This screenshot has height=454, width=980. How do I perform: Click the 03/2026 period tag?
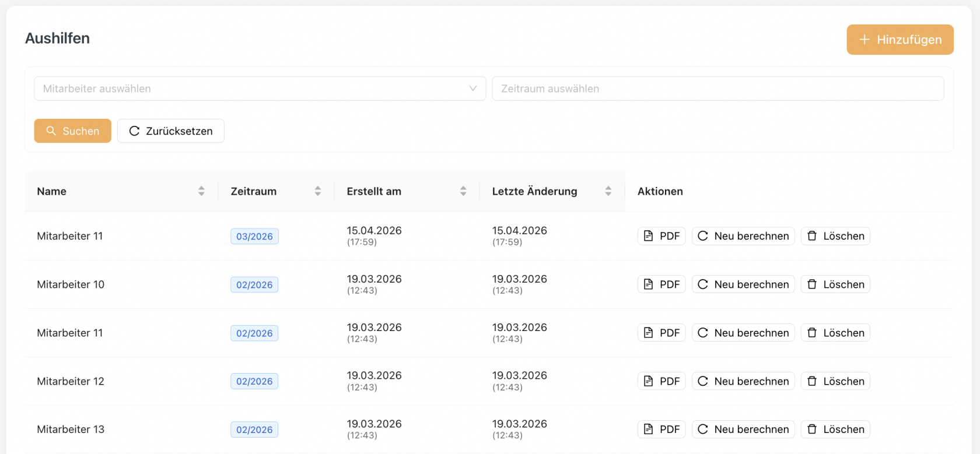coord(254,236)
